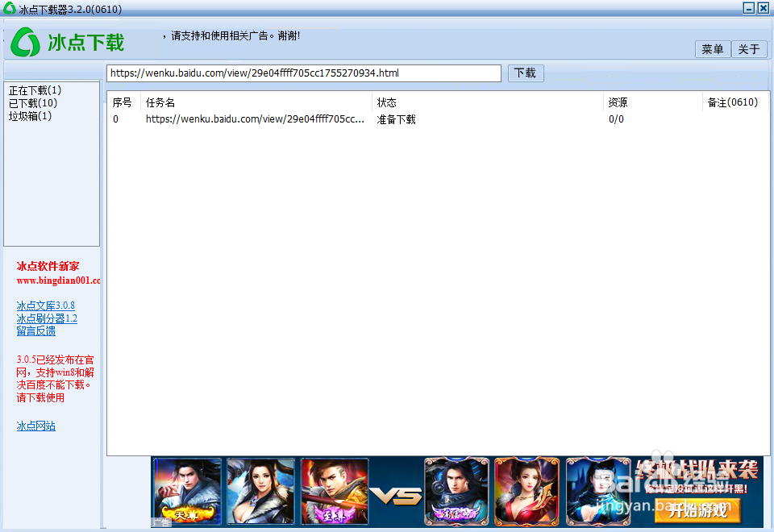Viewport: 774px width, 532px height.
Task: Minimize the 冰点下载器 window
Action: [x=749, y=8]
